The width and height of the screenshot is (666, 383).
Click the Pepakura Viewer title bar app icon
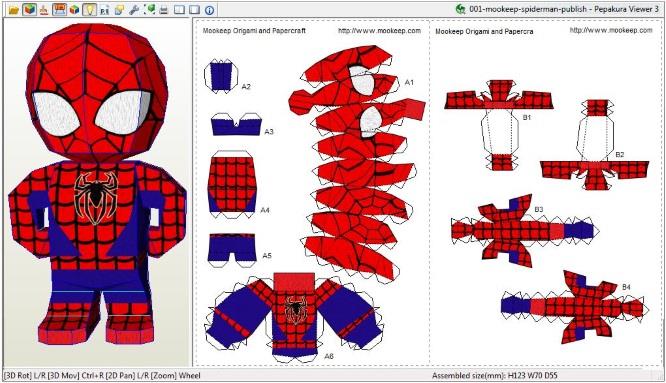[x=460, y=9]
